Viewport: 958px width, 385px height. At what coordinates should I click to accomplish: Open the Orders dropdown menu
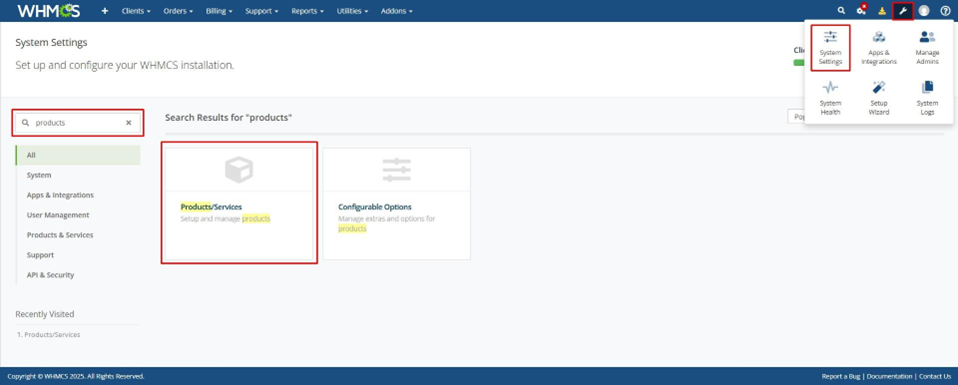tap(178, 11)
